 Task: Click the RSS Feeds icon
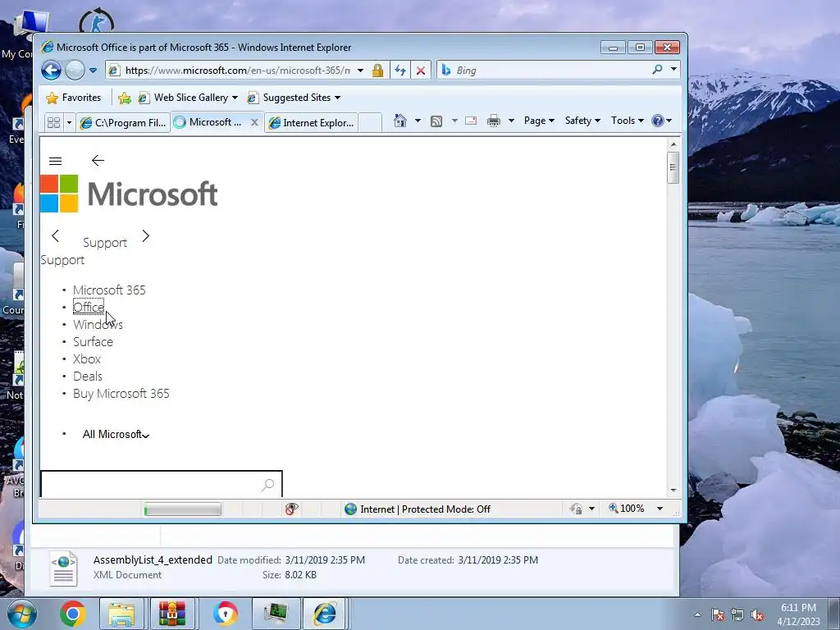pyautogui.click(x=436, y=121)
